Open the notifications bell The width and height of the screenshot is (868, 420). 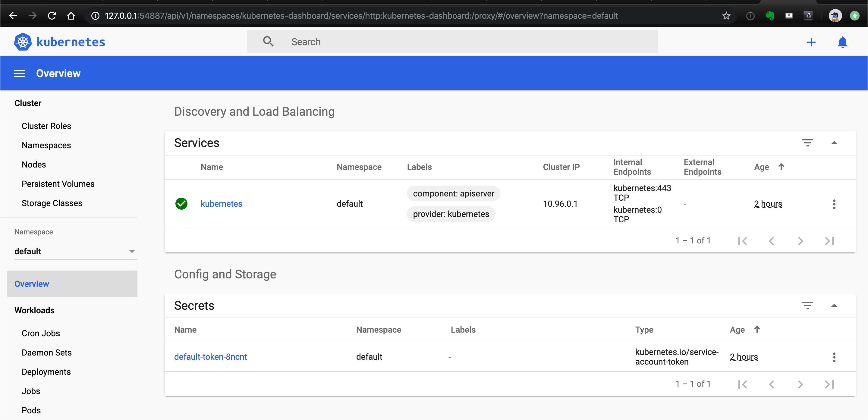[x=842, y=42]
